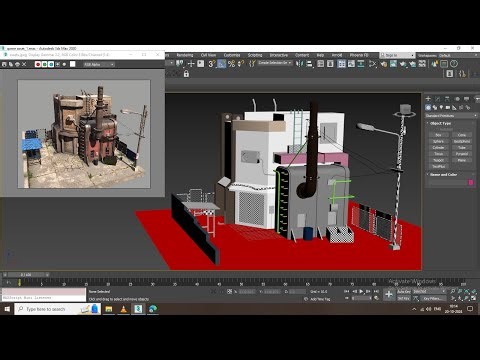The width and height of the screenshot is (480, 360).
Task: Click the Cylinder primitive button
Action: (x=438, y=147)
